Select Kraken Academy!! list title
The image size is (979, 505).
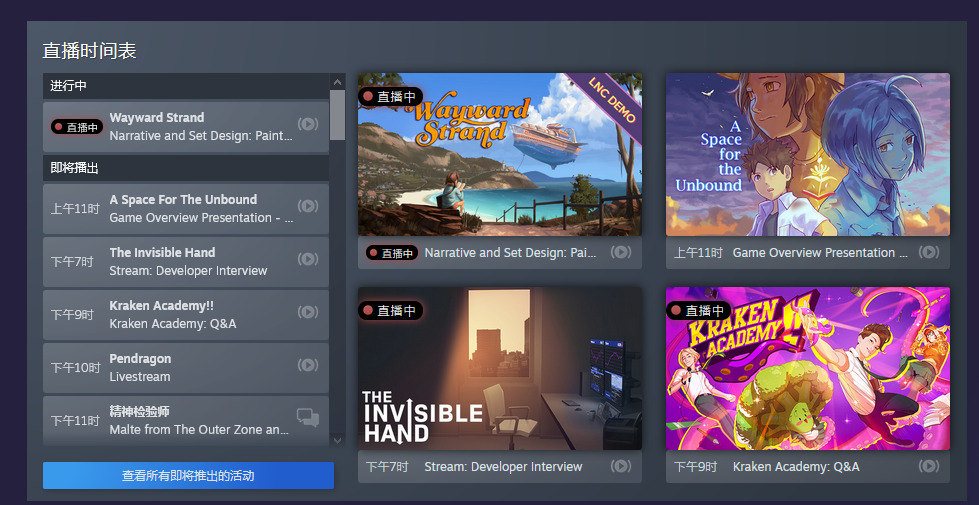[x=162, y=305]
